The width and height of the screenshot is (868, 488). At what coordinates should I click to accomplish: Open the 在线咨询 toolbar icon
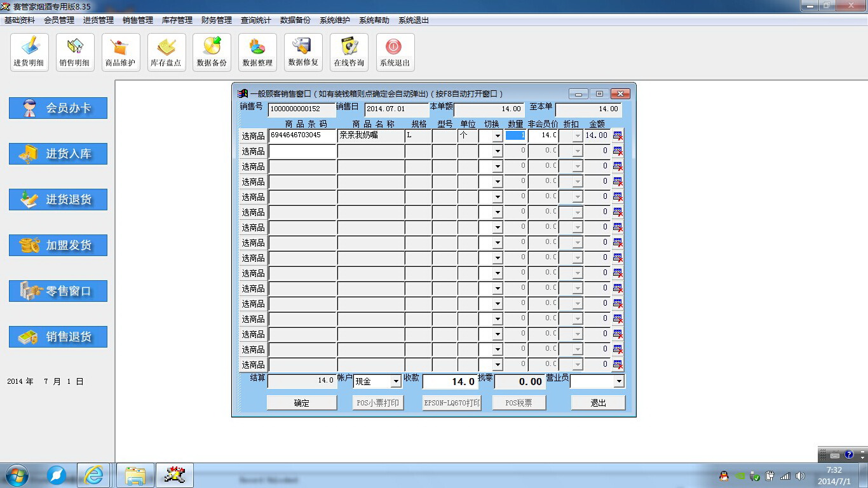(349, 52)
